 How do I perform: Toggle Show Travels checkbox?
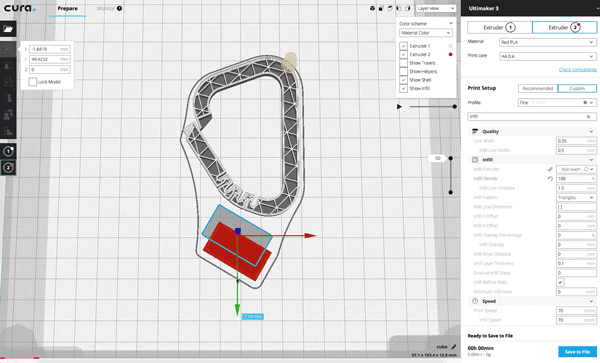coord(404,63)
